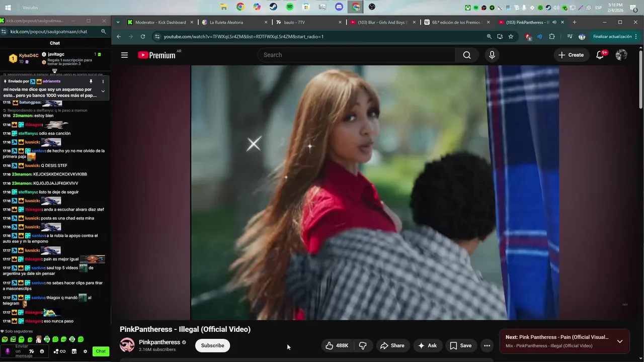
Task: Switch to the 68.ª edición de los Premios tab
Action: click(x=457, y=22)
